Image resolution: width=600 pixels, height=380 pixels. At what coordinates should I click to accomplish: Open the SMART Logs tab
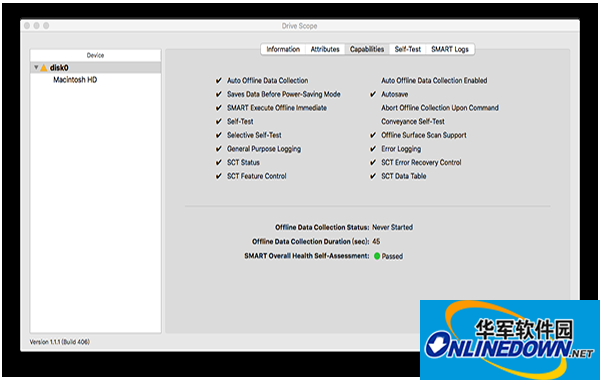click(x=450, y=49)
